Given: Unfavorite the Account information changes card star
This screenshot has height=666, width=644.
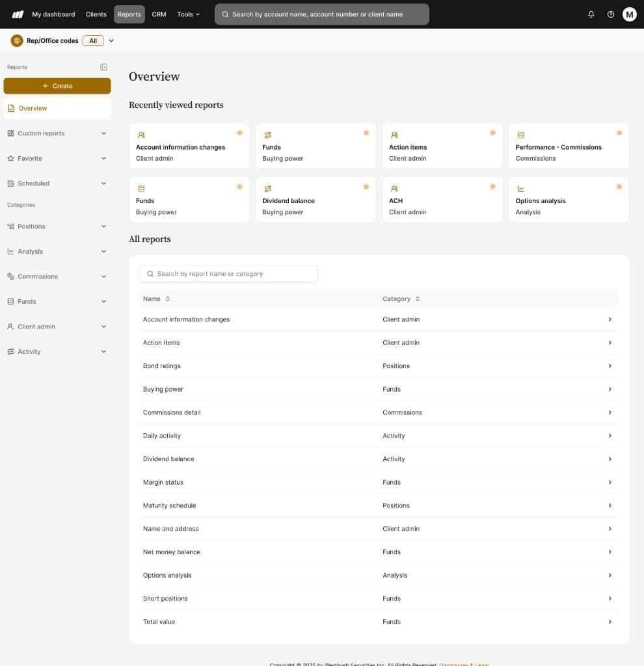Looking at the screenshot, I should 239,133.
